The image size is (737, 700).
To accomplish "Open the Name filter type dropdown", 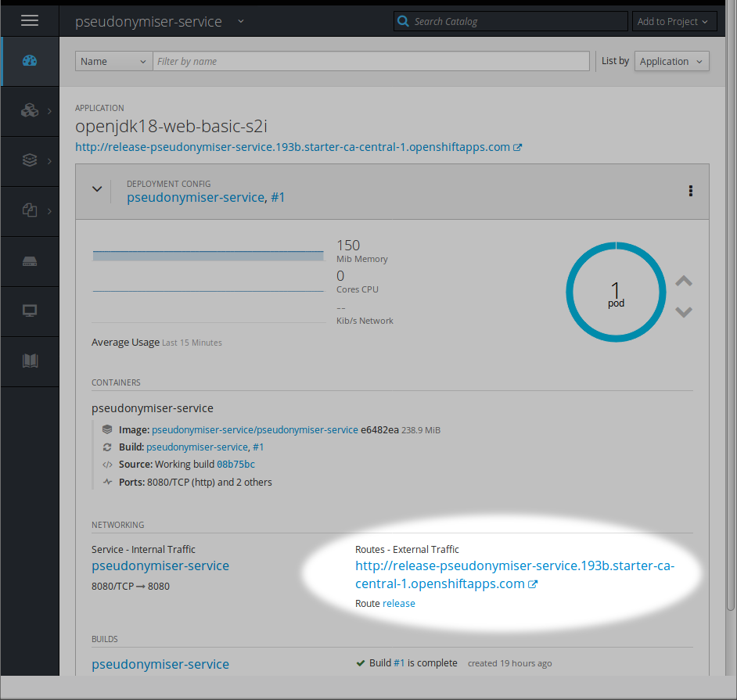I will [113, 62].
